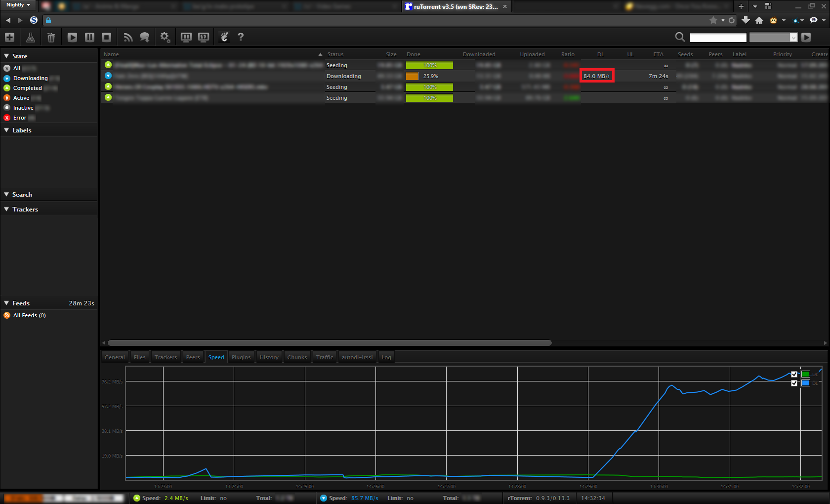The height and width of the screenshot is (504, 830).
Task: Click the 25.9% progress bar
Action: pos(429,76)
